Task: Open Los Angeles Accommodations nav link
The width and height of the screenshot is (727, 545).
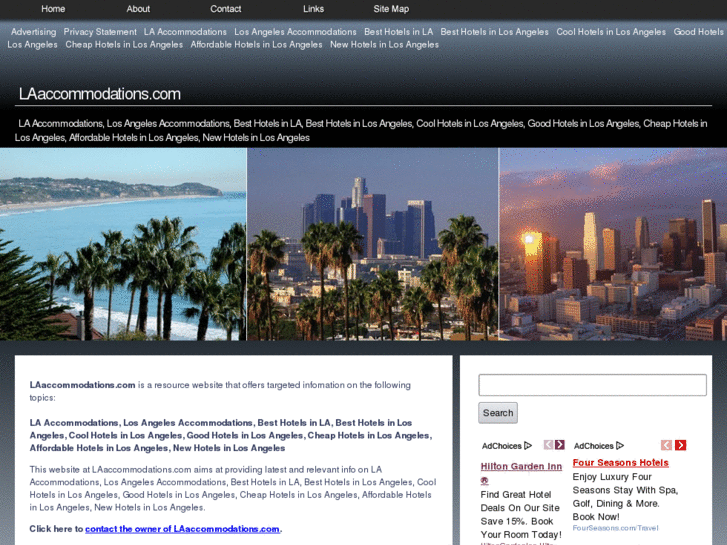Action: pos(295,32)
